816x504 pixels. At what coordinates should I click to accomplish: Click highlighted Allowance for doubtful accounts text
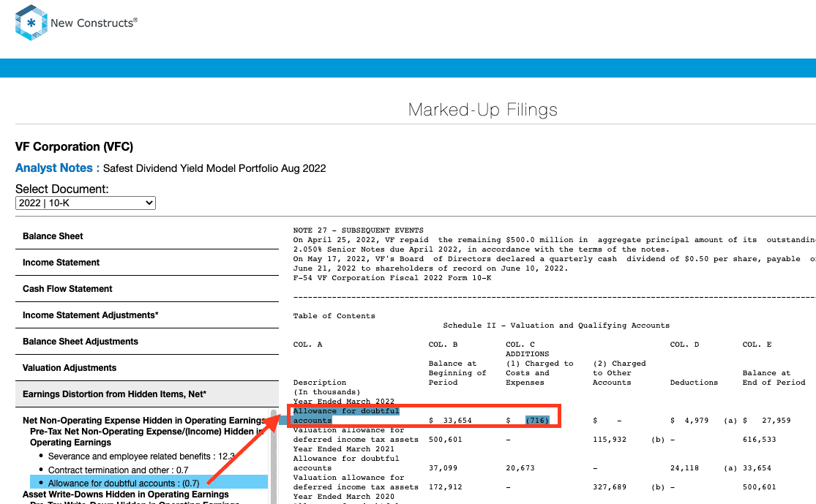point(346,415)
